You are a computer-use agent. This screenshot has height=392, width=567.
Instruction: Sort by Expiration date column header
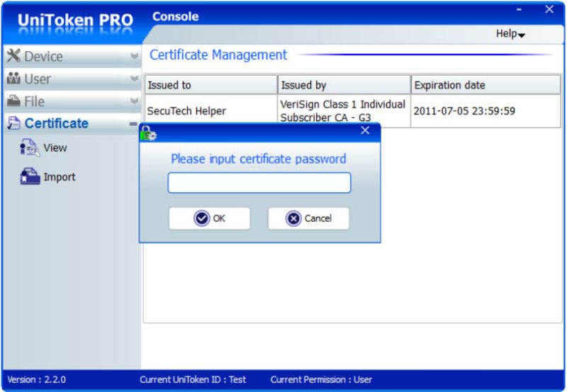[486, 85]
